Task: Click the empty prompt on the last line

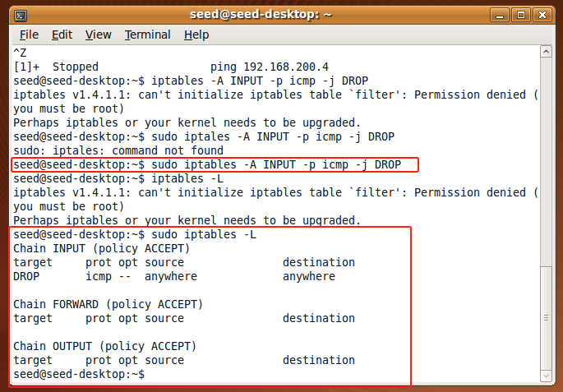Action: pos(79,375)
